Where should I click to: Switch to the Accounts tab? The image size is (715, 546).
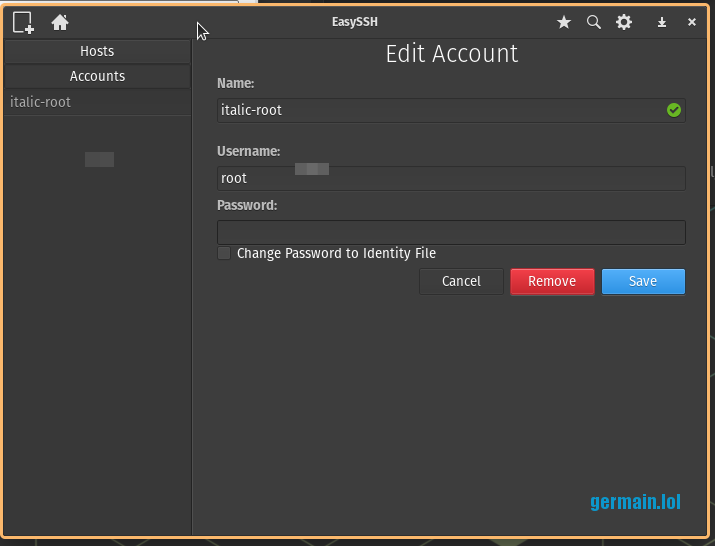coord(97,76)
